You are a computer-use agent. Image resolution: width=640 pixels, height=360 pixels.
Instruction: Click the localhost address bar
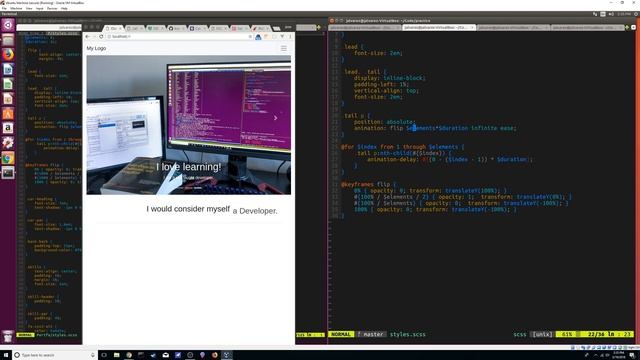point(178,36)
